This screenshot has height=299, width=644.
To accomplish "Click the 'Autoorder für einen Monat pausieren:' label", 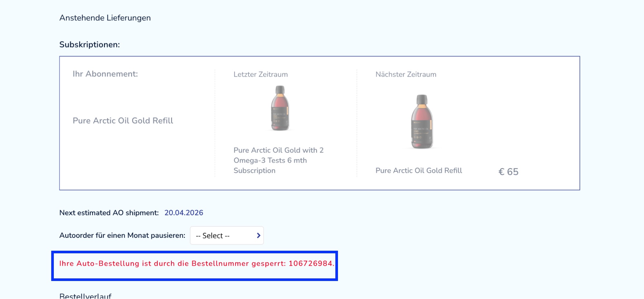I will [122, 236].
